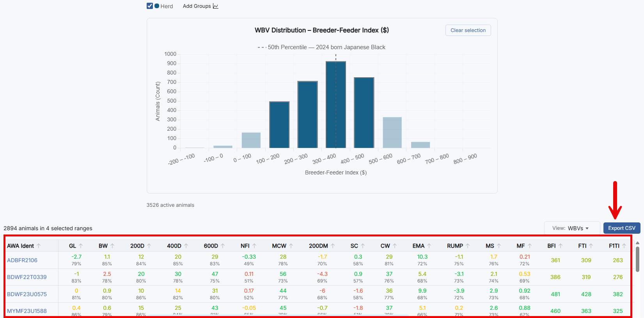This screenshot has height=318, width=644.
Task: Sort by 200D column arrow
Action: (149, 246)
